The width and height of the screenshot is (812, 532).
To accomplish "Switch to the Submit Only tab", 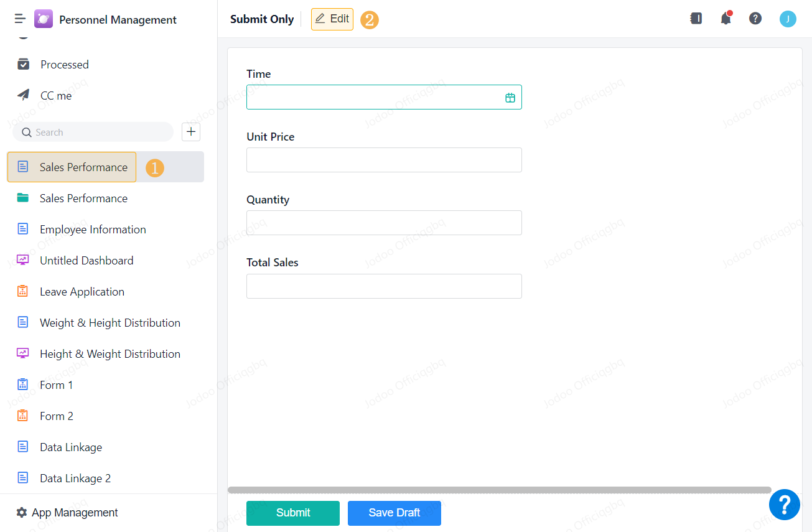I will click(262, 19).
